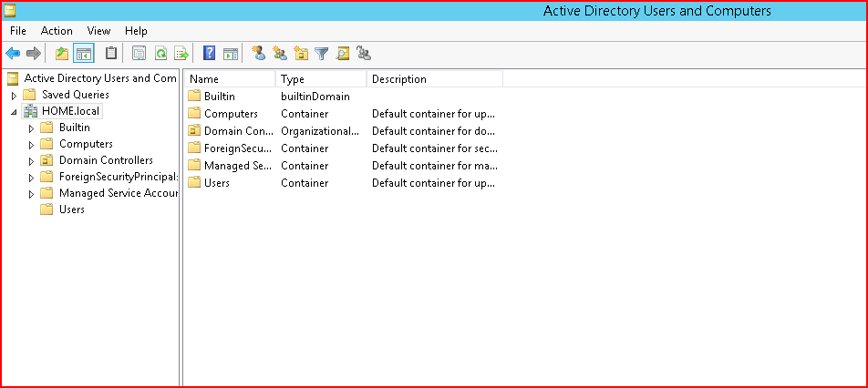This screenshot has height=388, width=868.
Task: Open Help with the question-mark icon
Action: pyautogui.click(x=209, y=54)
